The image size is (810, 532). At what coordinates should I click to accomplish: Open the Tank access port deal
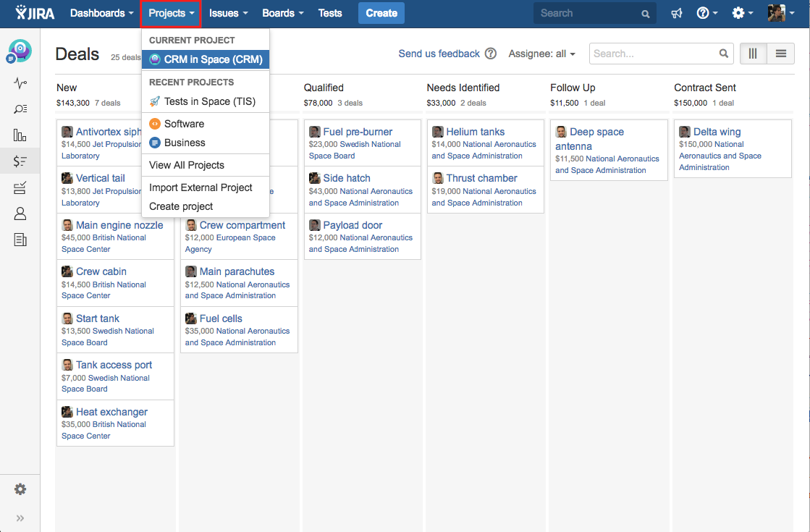tap(114, 366)
